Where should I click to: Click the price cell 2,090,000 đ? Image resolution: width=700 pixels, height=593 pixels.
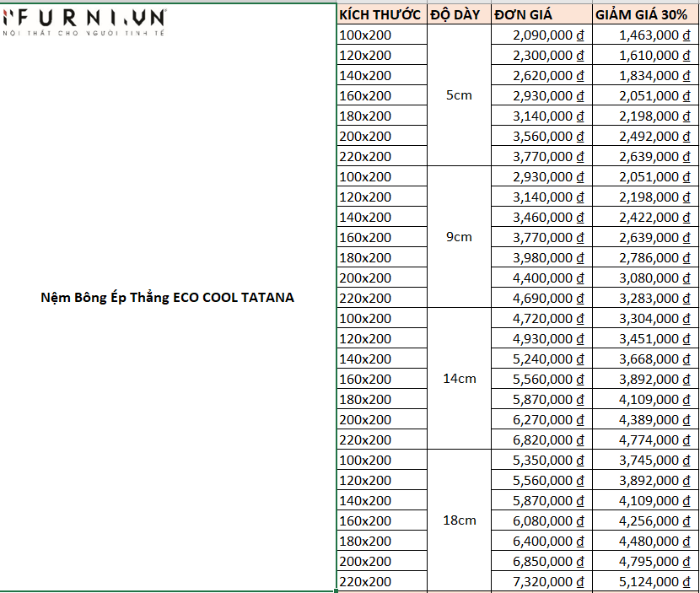(541, 35)
